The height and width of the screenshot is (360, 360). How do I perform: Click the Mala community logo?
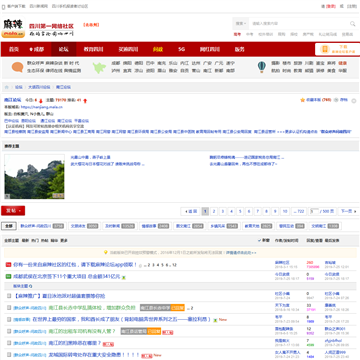[13, 28]
